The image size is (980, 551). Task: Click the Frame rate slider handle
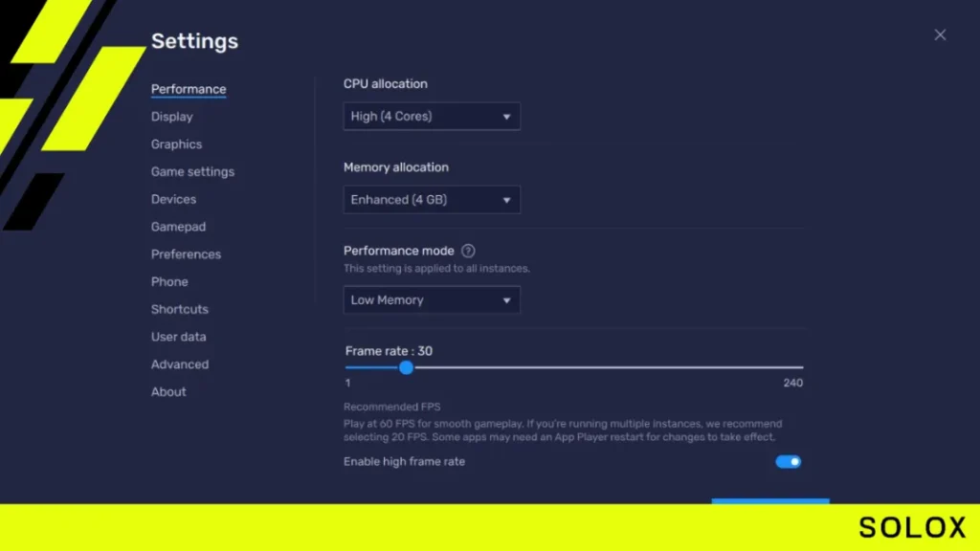406,367
